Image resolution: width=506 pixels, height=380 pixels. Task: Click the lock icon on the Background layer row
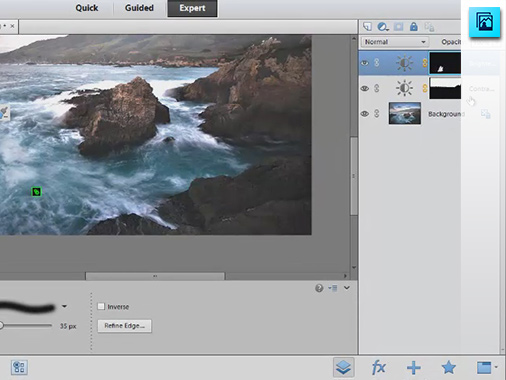click(x=486, y=114)
